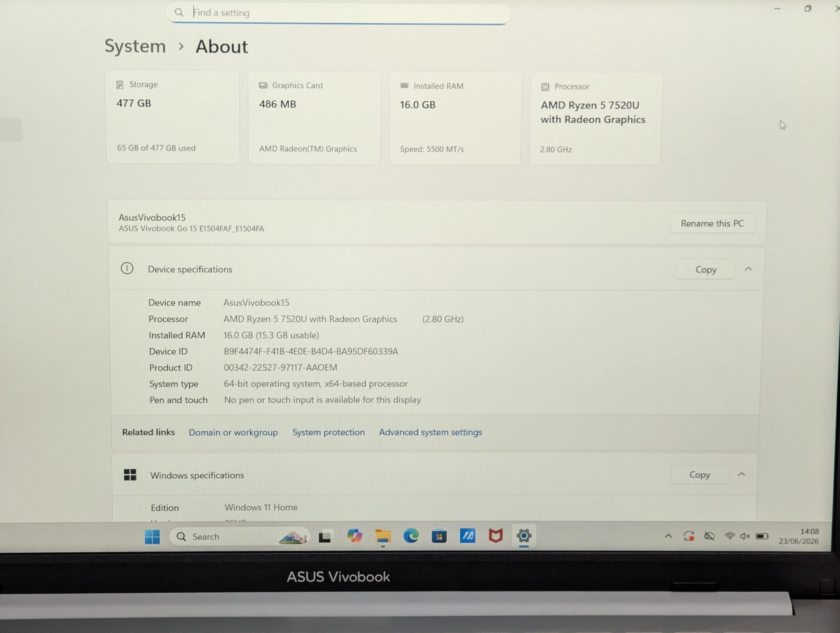Screen dimensions: 840x633
Task: Click the taskbar Search box
Action: [x=239, y=537]
